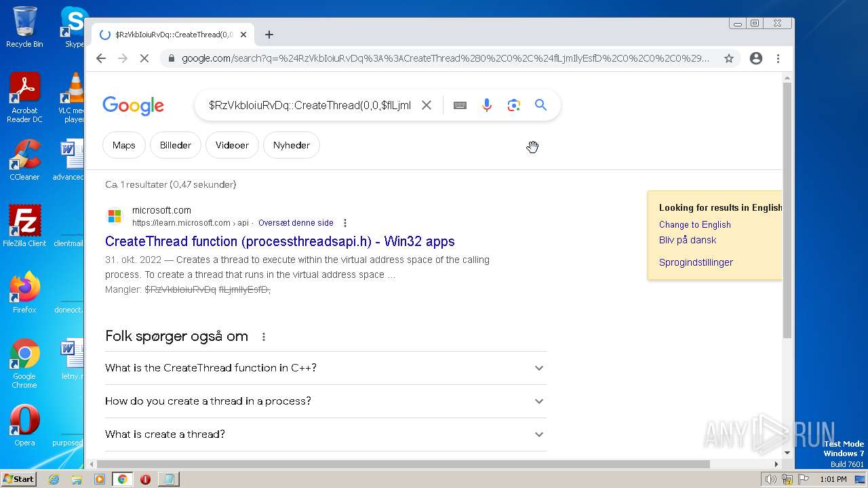The width and height of the screenshot is (868, 488).
Task: Open the network icon in system tray
Action: (x=787, y=479)
